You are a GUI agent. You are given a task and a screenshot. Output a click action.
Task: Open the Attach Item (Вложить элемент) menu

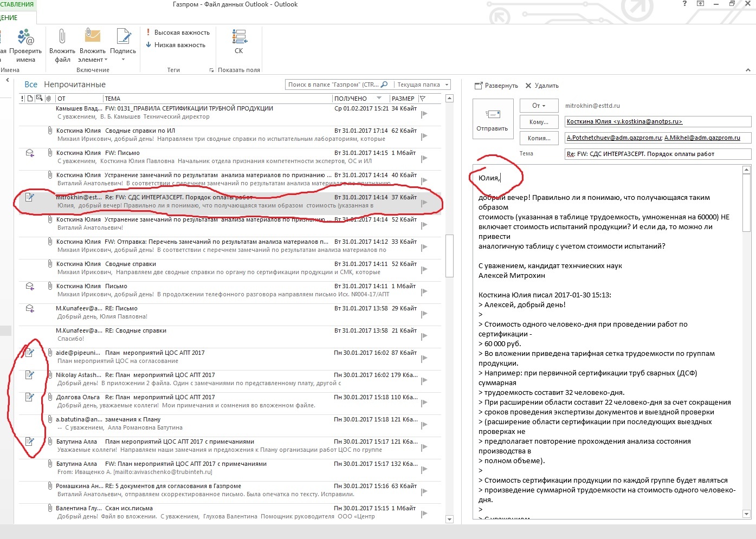click(93, 46)
